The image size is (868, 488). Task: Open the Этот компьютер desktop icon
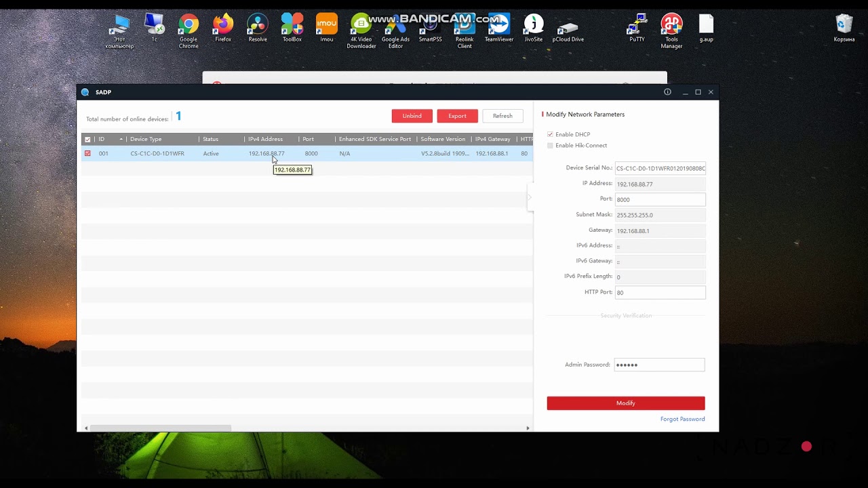click(119, 31)
